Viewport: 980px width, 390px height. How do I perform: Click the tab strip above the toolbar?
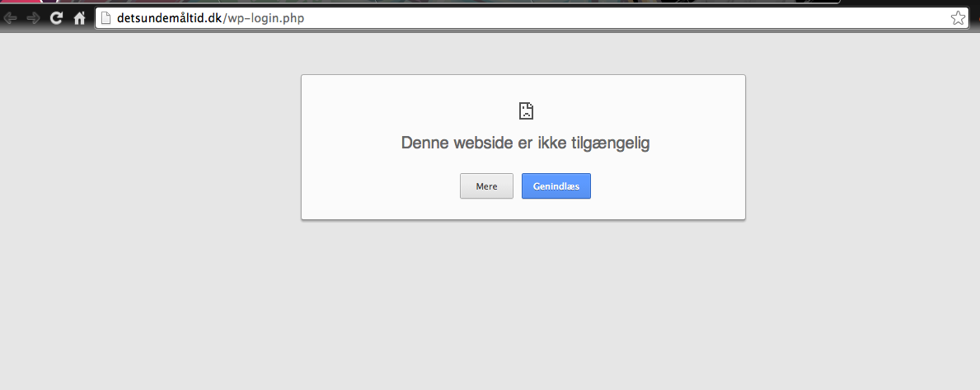495,2
